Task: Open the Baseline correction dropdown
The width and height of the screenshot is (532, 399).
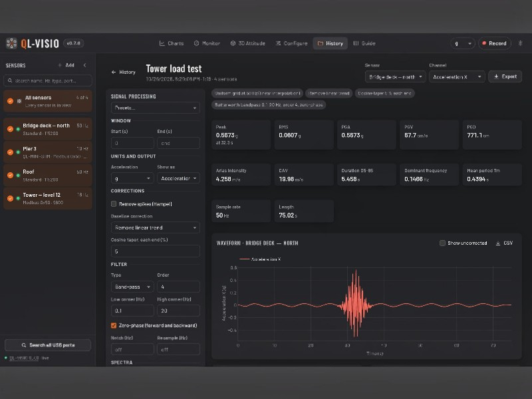Action: coord(156,227)
